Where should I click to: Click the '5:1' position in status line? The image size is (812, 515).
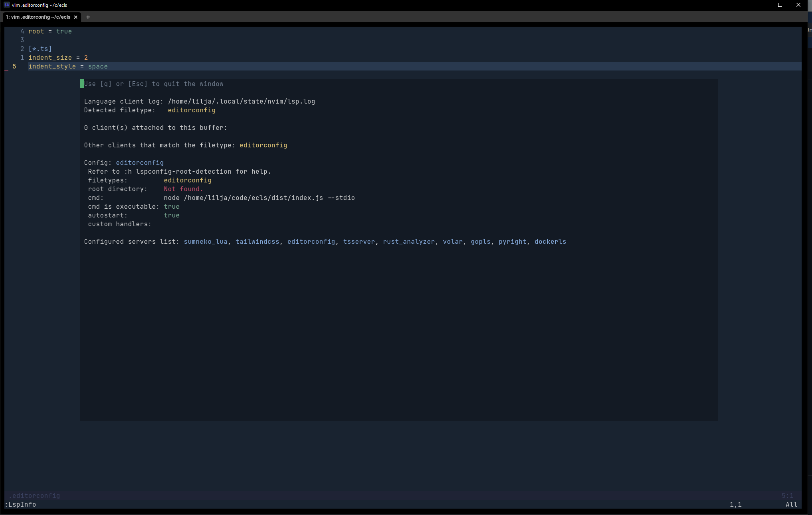[x=788, y=496]
